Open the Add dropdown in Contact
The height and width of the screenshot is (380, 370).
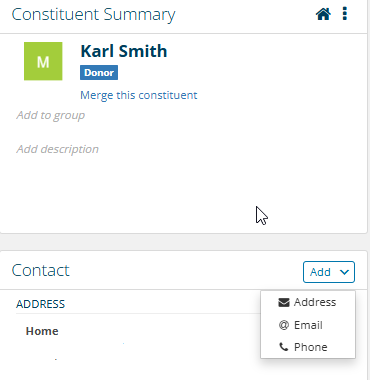coord(329,272)
